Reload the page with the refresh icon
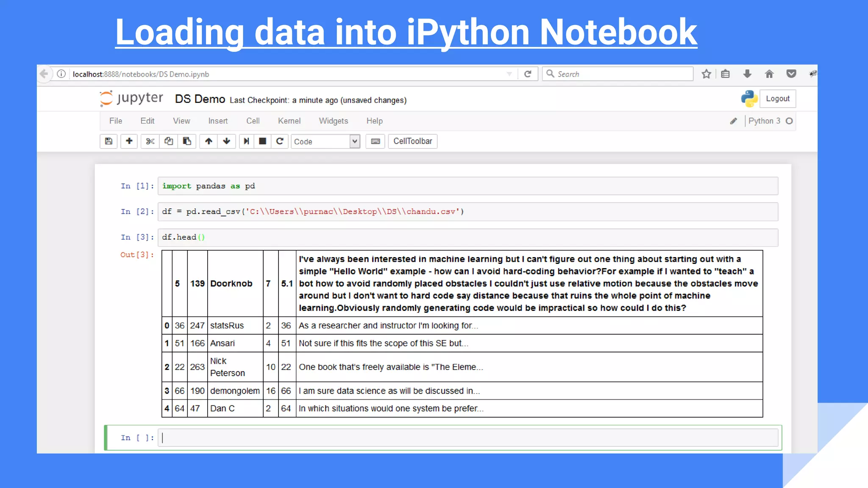The height and width of the screenshot is (488, 868). point(528,74)
